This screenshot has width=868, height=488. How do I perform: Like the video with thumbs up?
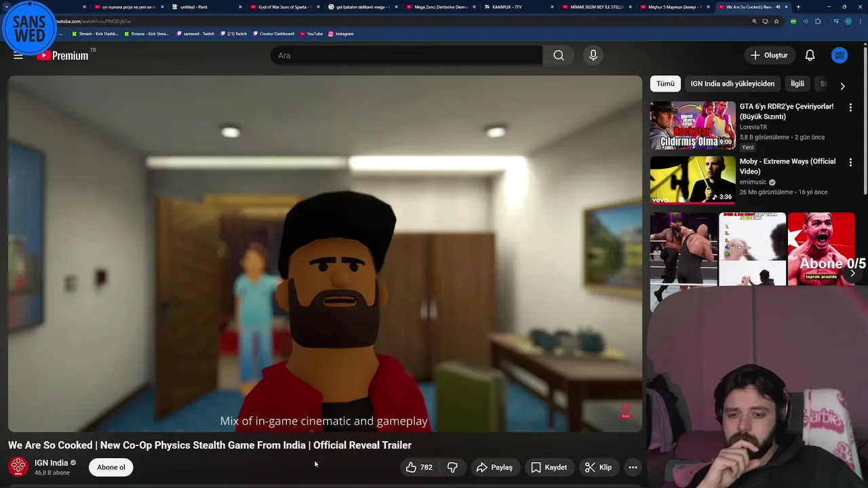pos(419,467)
